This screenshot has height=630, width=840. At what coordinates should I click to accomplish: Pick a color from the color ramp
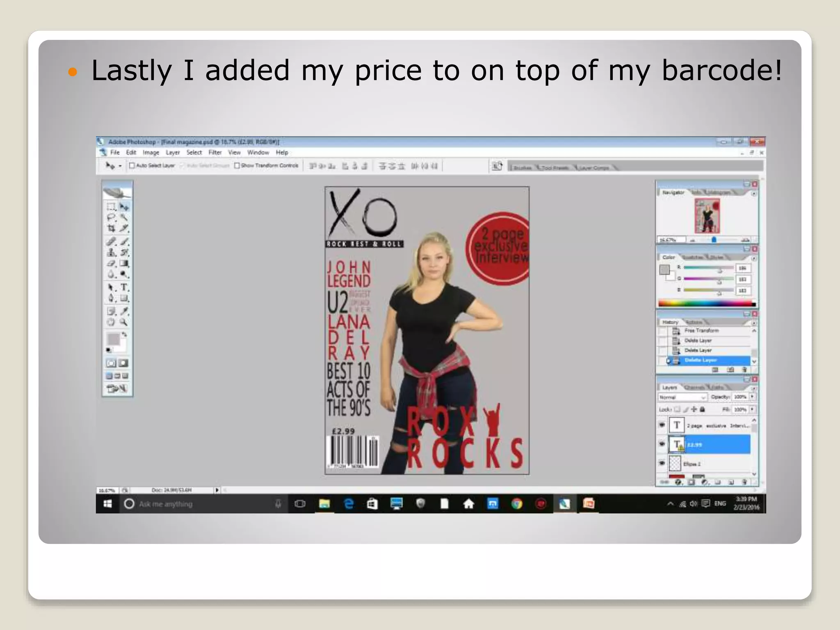(x=707, y=304)
